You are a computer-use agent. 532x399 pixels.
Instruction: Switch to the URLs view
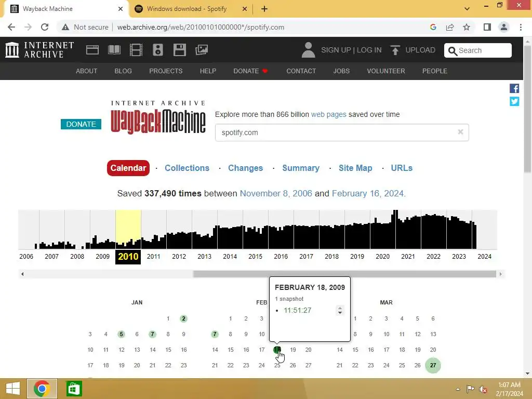pyautogui.click(x=402, y=168)
